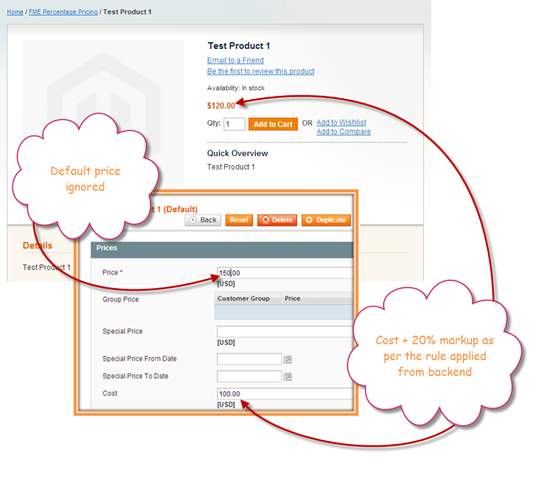Viewport: 560px width, 478px height.
Task: Click the Email to a Friend link
Action: pyautogui.click(x=235, y=60)
